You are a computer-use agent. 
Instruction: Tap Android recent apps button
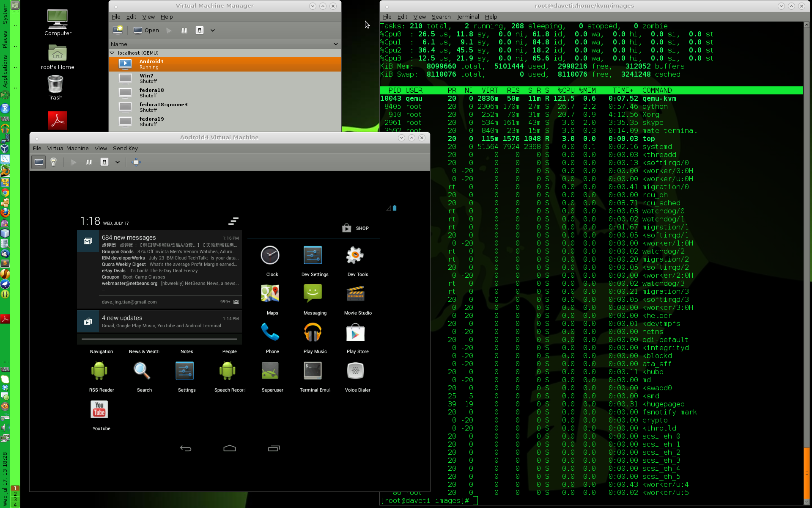click(x=274, y=448)
